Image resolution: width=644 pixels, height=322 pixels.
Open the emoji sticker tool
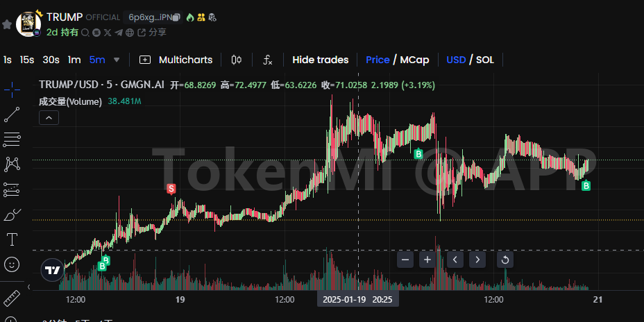click(12, 264)
